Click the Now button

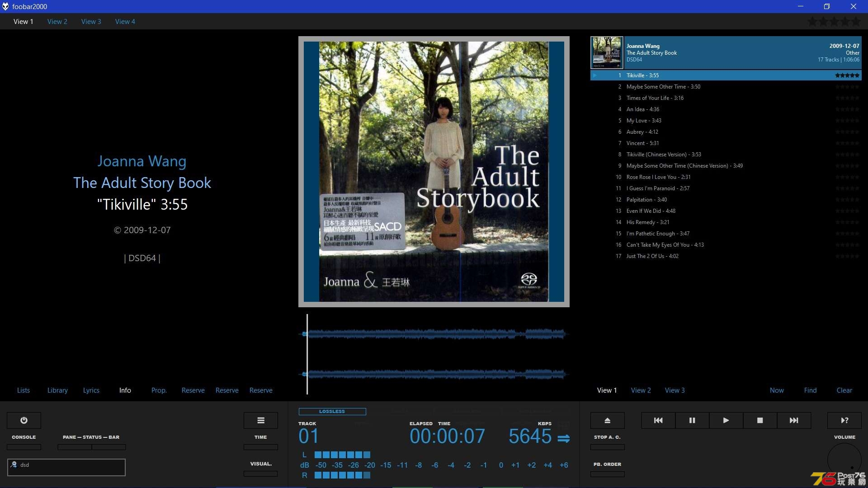[x=777, y=390]
